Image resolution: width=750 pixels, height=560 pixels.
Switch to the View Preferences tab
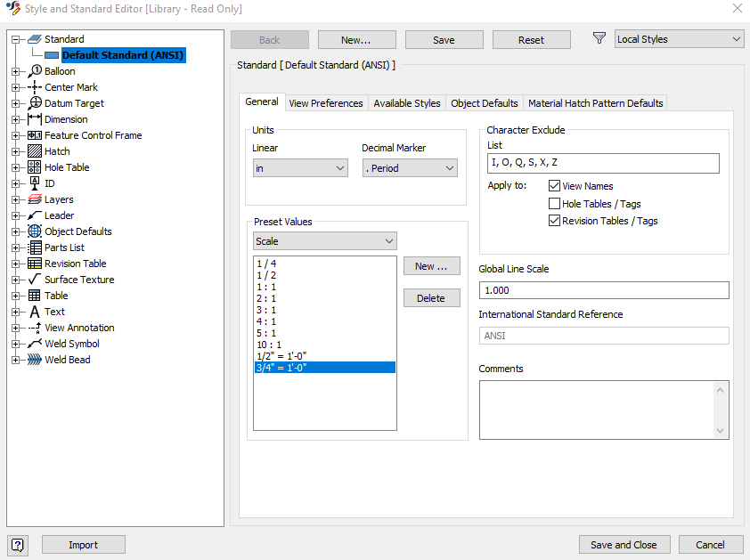pos(325,102)
